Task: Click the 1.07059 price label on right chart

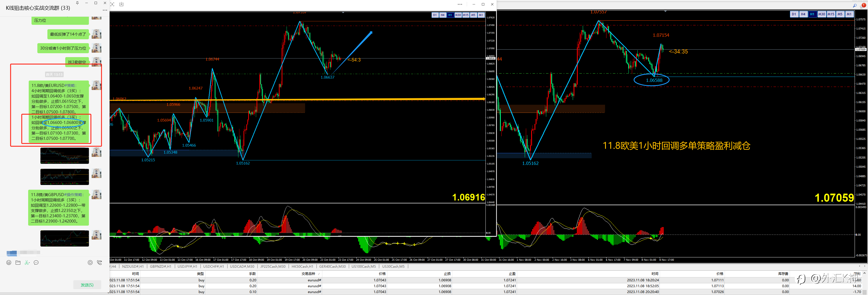Action: tap(834, 198)
